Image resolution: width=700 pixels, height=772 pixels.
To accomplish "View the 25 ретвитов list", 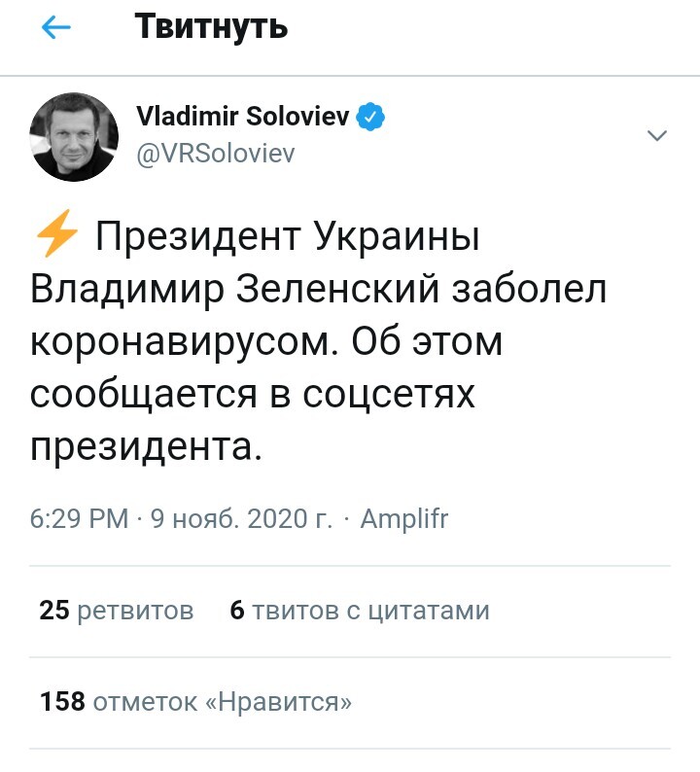I will (x=117, y=611).
